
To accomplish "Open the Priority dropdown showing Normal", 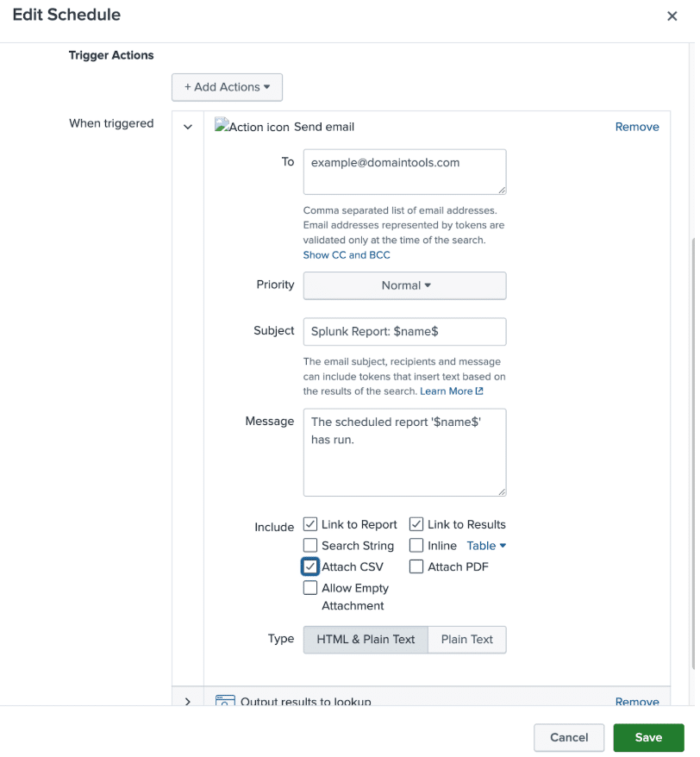I will pos(404,285).
